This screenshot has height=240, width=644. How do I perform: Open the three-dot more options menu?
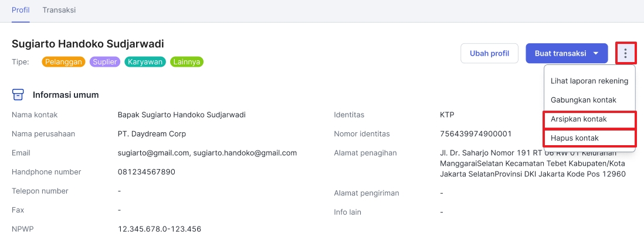625,53
